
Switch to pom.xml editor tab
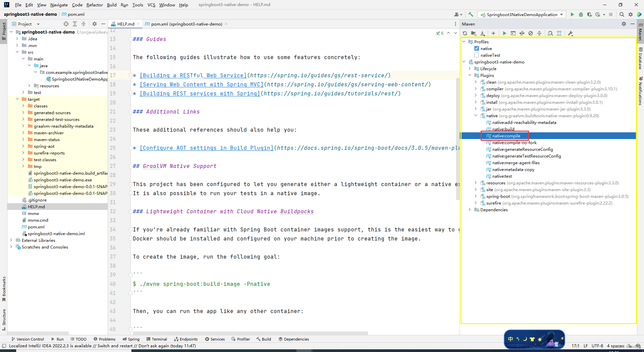click(186, 24)
